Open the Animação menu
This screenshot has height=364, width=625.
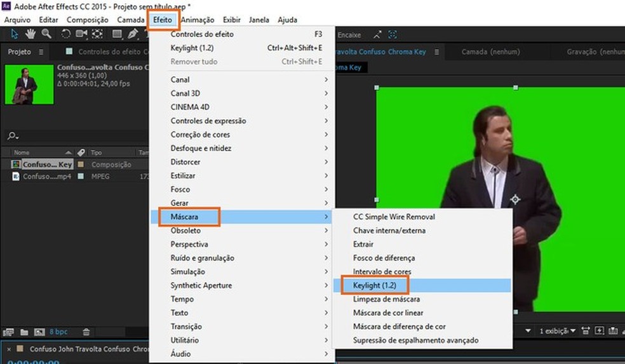pos(197,20)
